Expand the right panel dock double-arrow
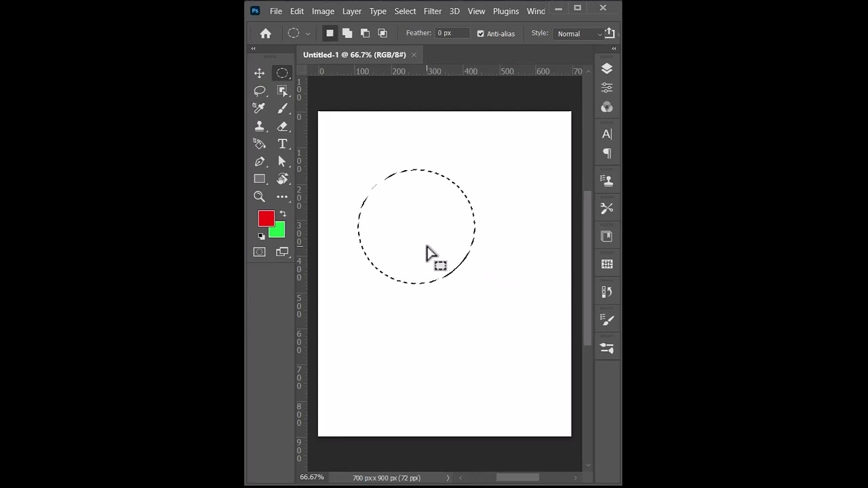This screenshot has width=868, height=488. [614, 49]
